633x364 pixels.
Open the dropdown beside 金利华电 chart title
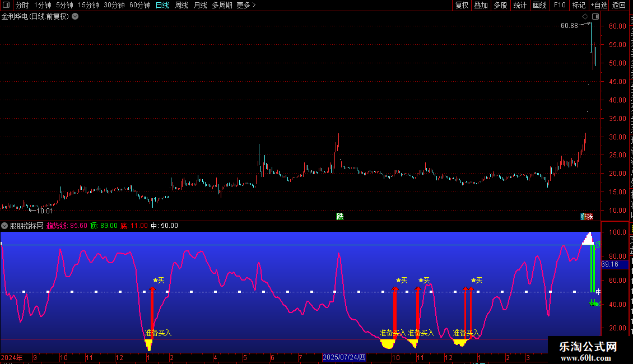coord(75,16)
